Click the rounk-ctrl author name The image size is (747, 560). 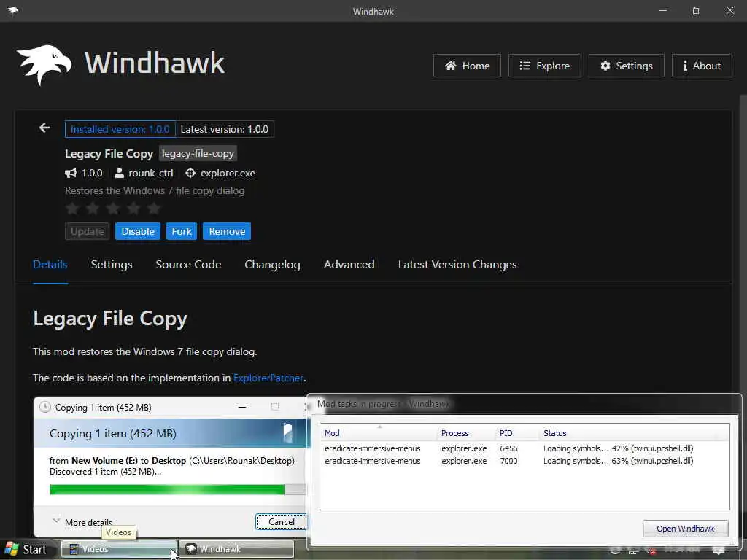coord(150,173)
